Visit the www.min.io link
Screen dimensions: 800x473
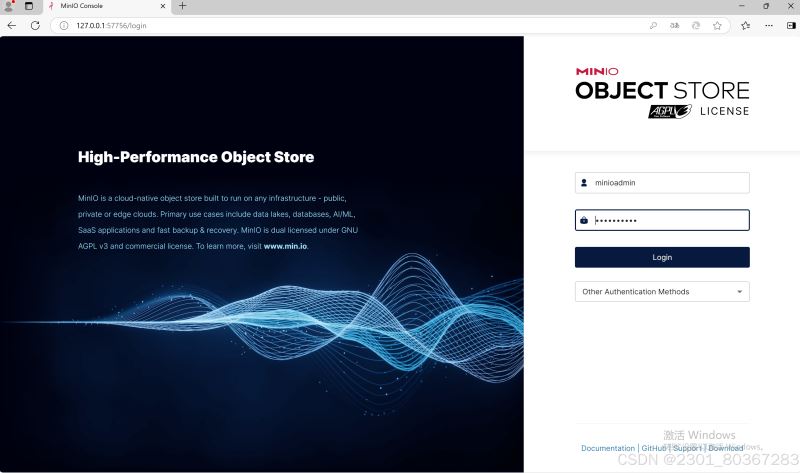pyautogui.click(x=285, y=246)
